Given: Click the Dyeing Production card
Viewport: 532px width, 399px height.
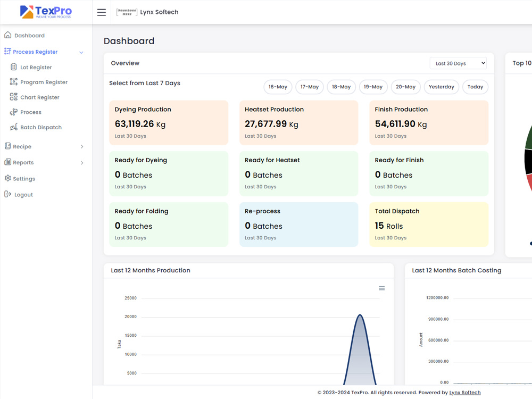Looking at the screenshot, I should coord(169,122).
